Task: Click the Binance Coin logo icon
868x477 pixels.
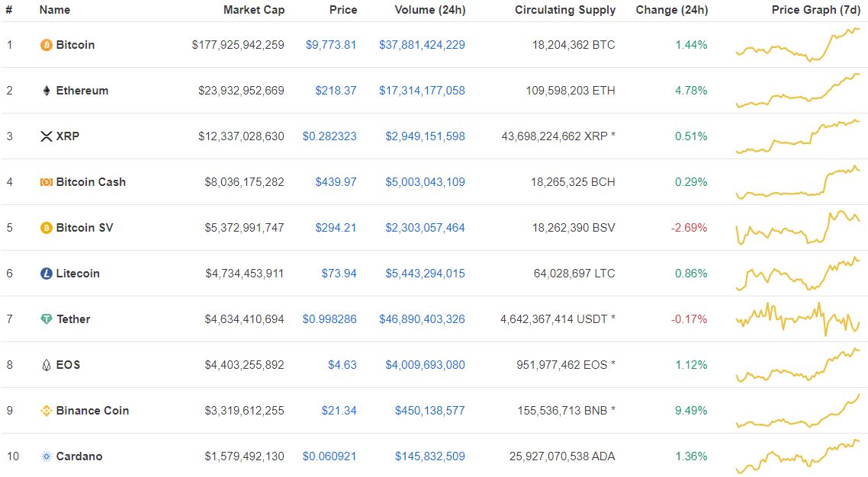Action: pos(47,411)
